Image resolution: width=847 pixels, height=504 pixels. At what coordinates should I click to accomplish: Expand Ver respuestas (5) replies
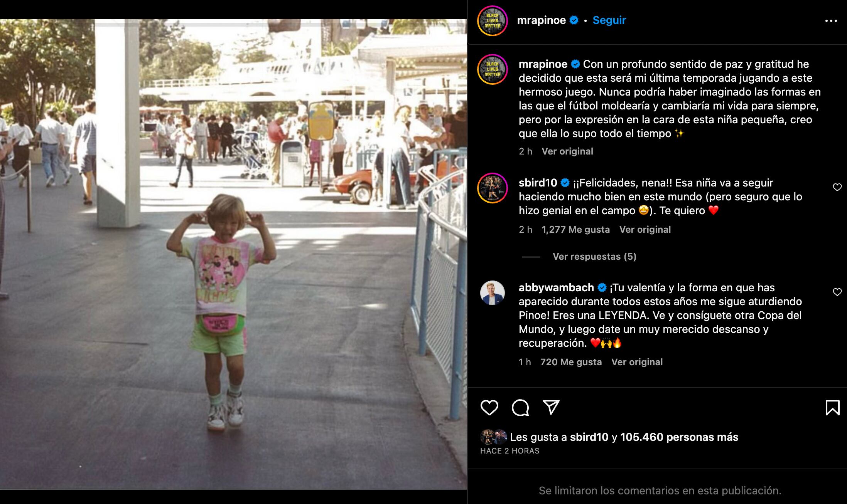coord(594,257)
